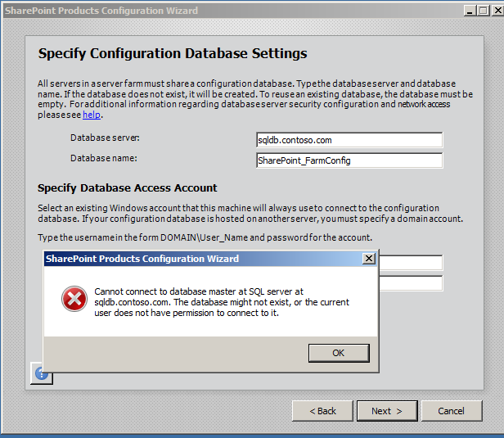
Task: Click the 'Specify Configuration Database Settings' heading
Action: click(173, 53)
